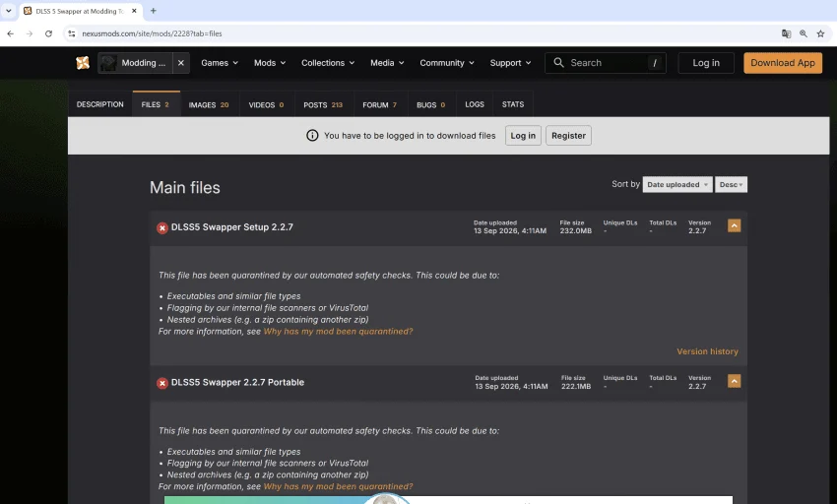Click the Register button
The image size is (837, 504).
(568, 136)
